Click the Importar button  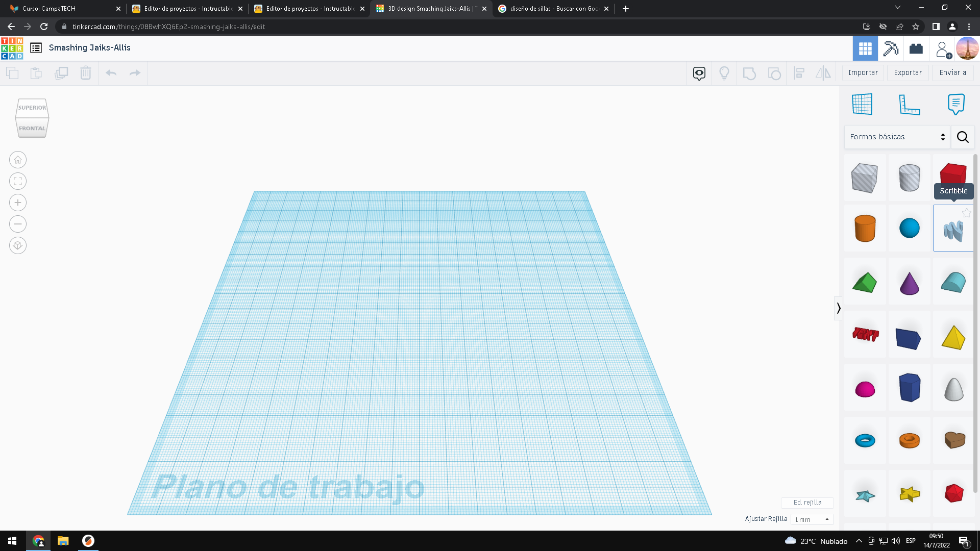click(x=862, y=72)
